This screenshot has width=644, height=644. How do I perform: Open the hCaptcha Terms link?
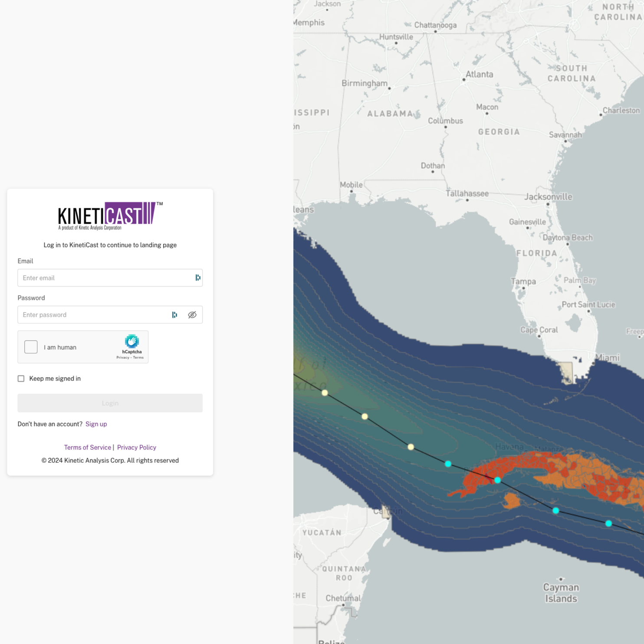click(x=138, y=357)
